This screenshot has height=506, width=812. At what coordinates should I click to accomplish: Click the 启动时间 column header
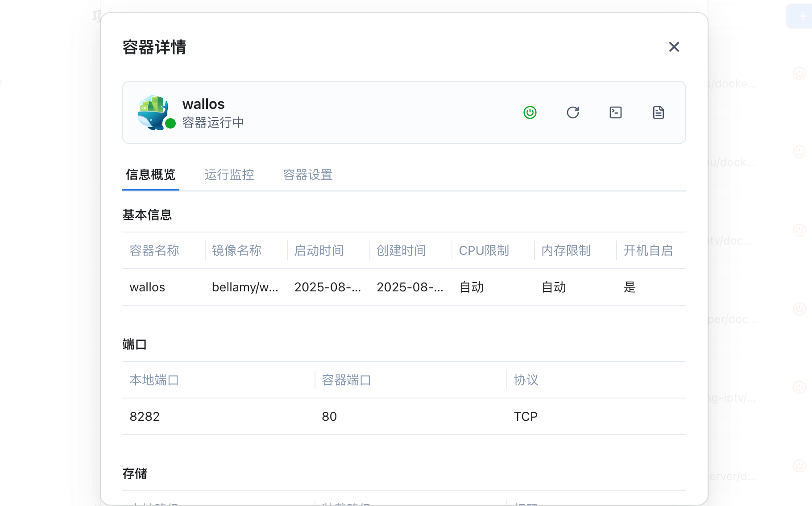point(319,250)
